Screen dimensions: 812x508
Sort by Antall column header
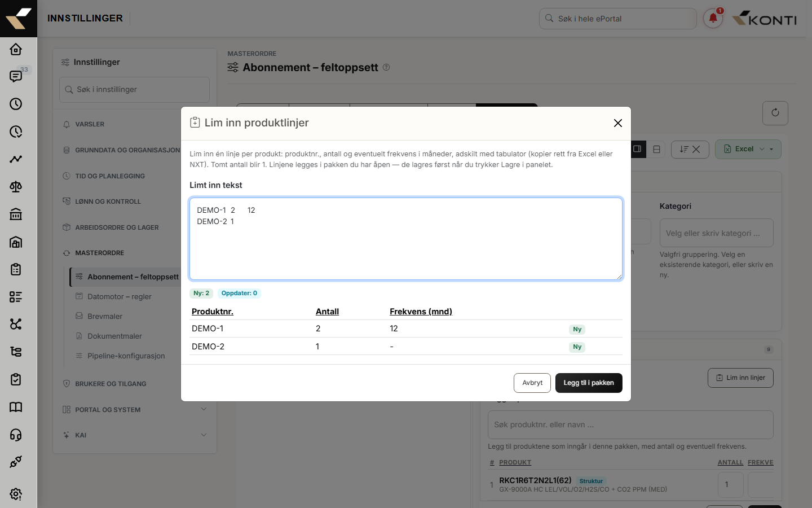tap(327, 312)
